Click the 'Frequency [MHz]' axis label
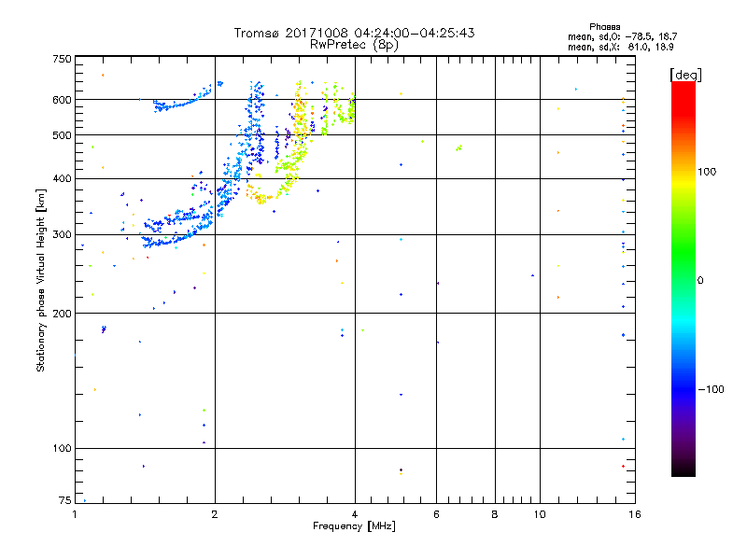 click(x=354, y=526)
